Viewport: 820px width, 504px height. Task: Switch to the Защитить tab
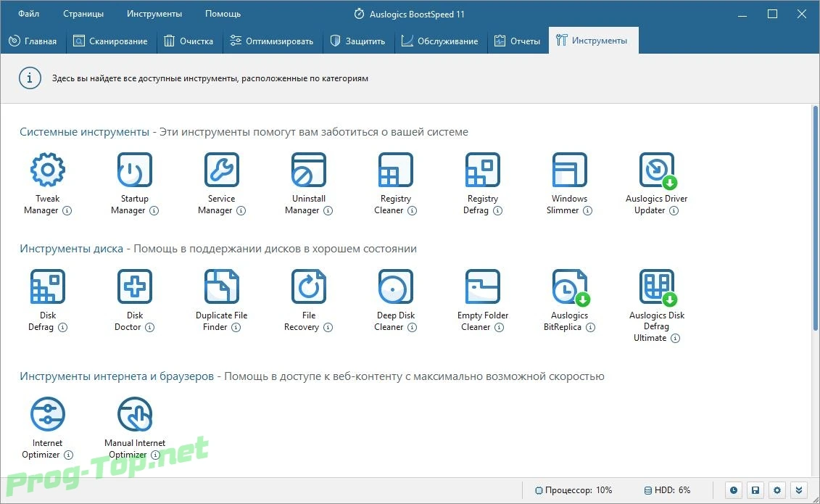tap(357, 41)
